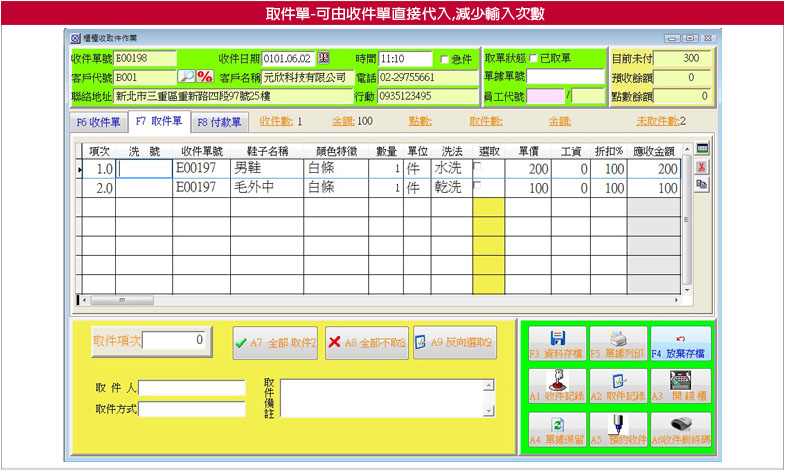Viewport: 786px width, 475px height.
Task: Click the 取件人 input field
Action: (192, 388)
